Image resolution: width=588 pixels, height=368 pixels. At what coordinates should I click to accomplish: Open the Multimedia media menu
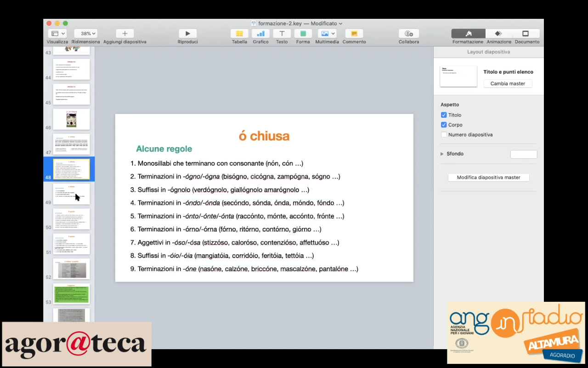pos(327,34)
